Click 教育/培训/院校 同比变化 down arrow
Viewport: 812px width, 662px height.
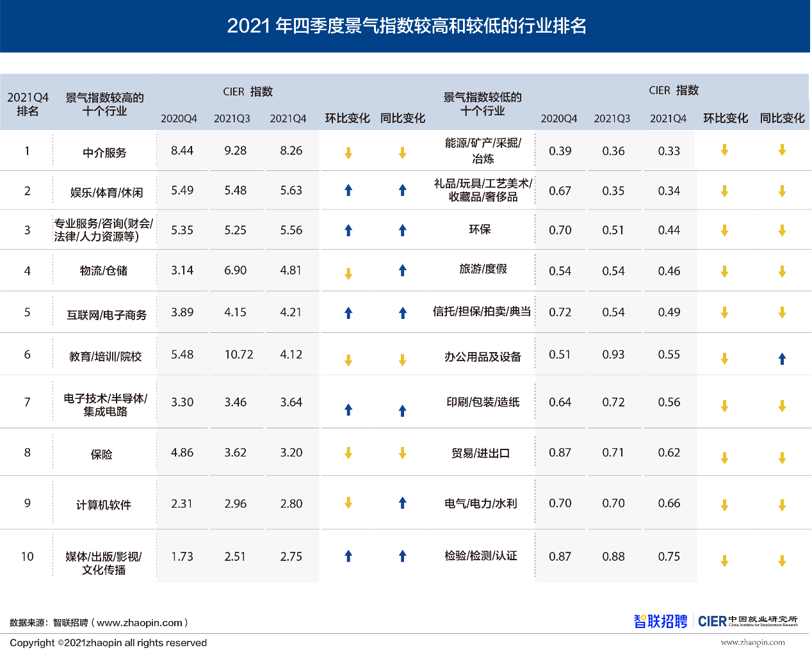click(x=402, y=360)
